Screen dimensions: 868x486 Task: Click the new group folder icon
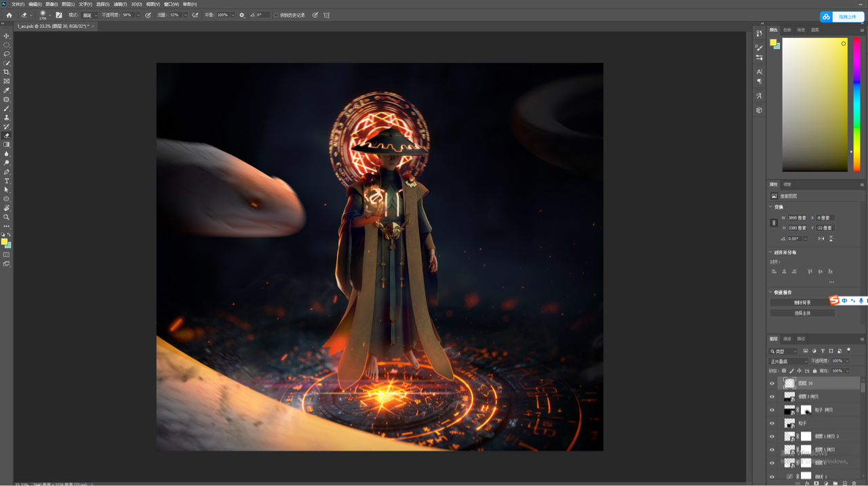835,483
